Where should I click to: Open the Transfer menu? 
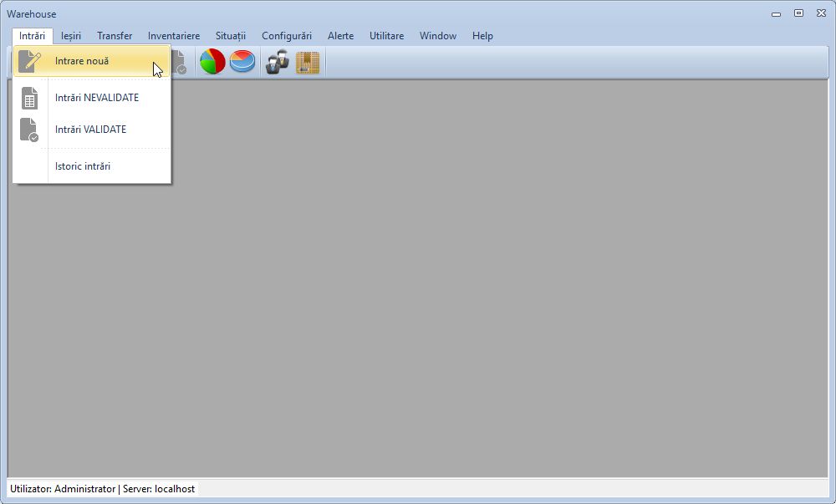pos(114,36)
